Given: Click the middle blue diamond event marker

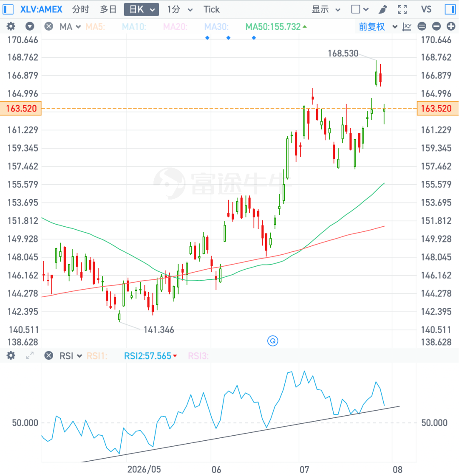Looking at the screenshot, I should point(228,38).
